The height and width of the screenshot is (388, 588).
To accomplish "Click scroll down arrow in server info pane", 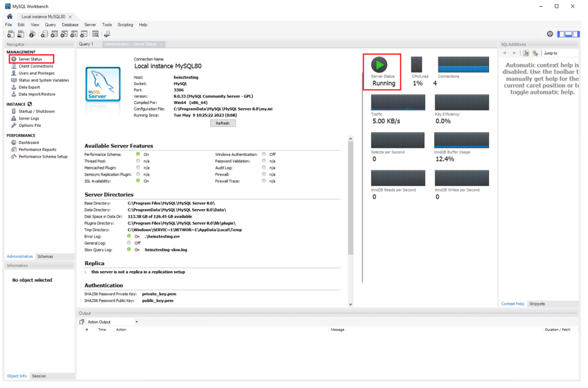I will click(x=350, y=304).
